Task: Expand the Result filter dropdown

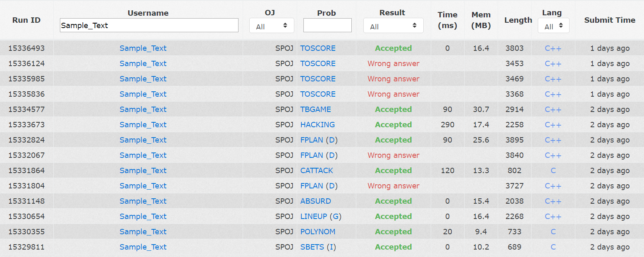Action: tap(393, 26)
